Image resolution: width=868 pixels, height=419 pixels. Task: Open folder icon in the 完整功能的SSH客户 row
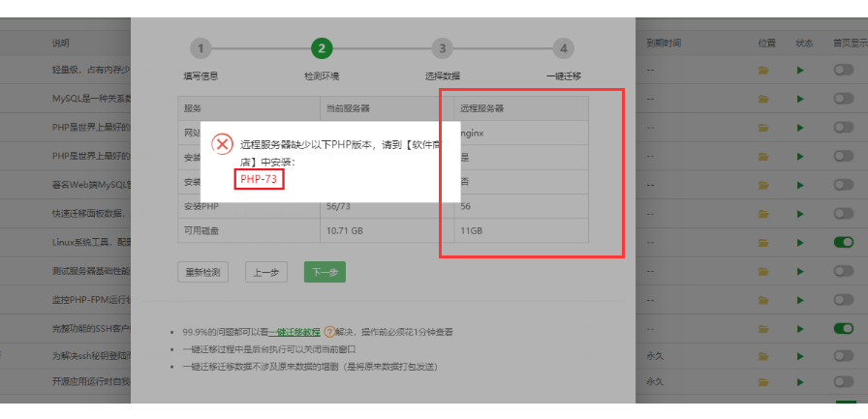pos(764,329)
